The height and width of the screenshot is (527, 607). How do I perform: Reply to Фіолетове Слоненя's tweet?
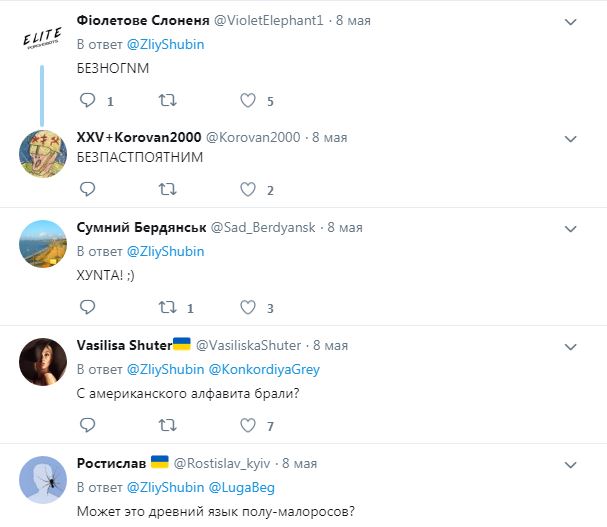click(86, 100)
